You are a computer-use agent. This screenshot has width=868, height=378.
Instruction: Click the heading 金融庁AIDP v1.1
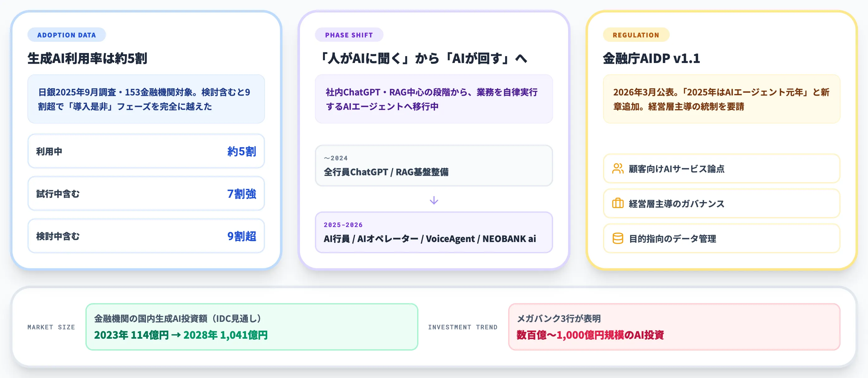point(651,58)
